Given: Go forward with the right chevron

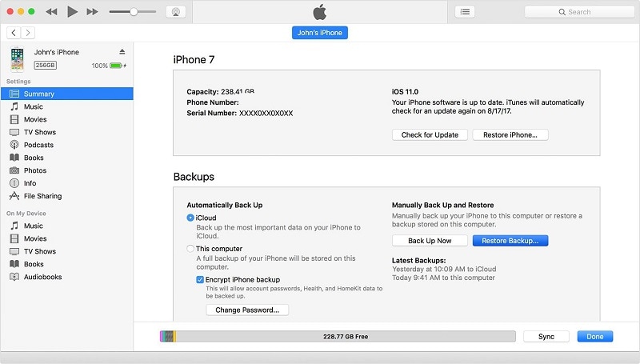Looking at the screenshot, I should coord(28,33).
